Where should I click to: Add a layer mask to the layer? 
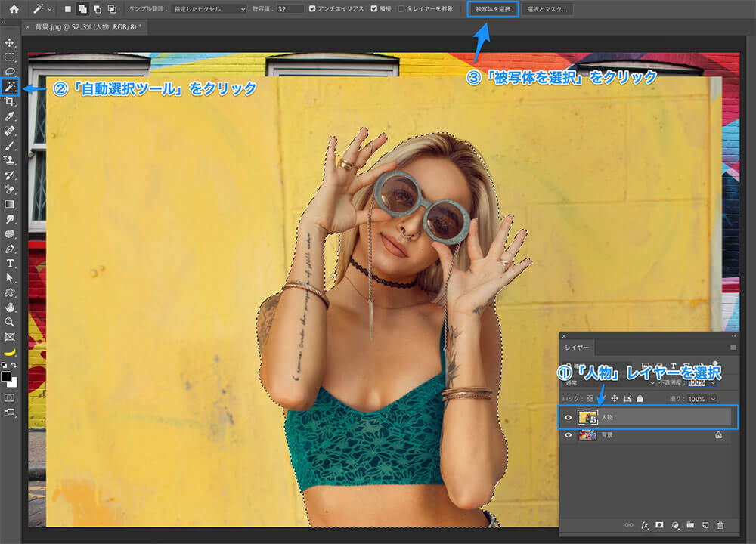click(659, 525)
